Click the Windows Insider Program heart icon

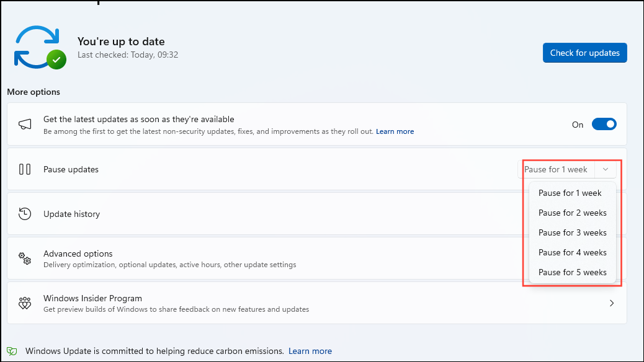25,302
